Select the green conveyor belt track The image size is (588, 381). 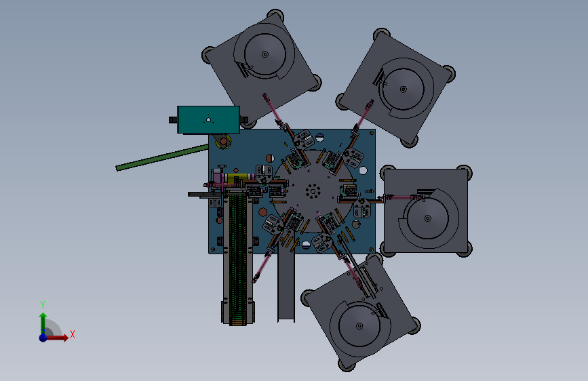(238, 259)
